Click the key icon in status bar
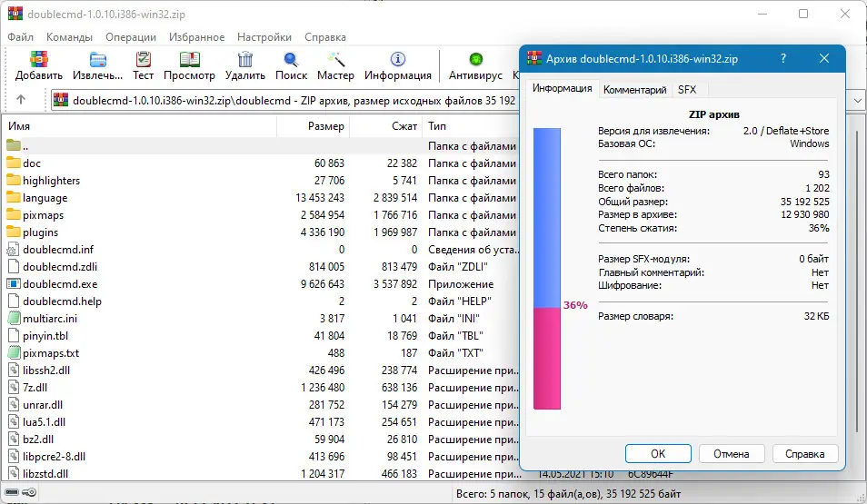 click(x=30, y=492)
